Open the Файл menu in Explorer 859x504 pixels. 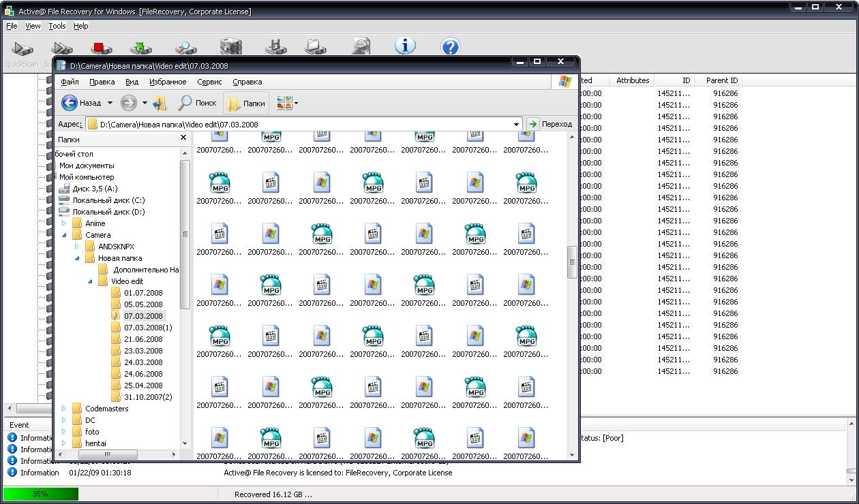click(x=70, y=82)
